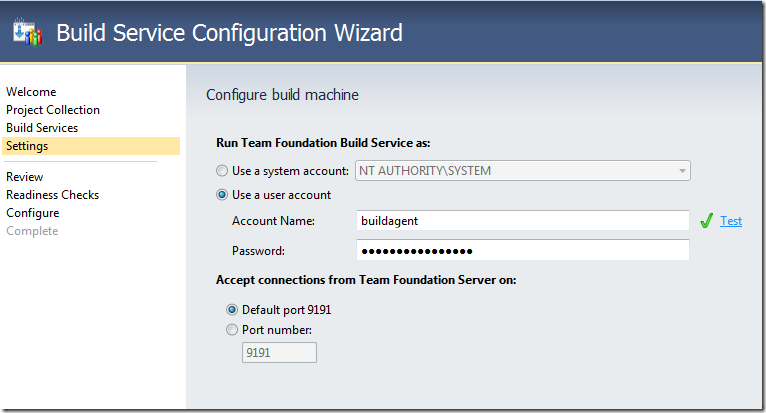Viewport: 766px width, 413px height.
Task: Click the green checkmark validation icon
Action: (706, 221)
